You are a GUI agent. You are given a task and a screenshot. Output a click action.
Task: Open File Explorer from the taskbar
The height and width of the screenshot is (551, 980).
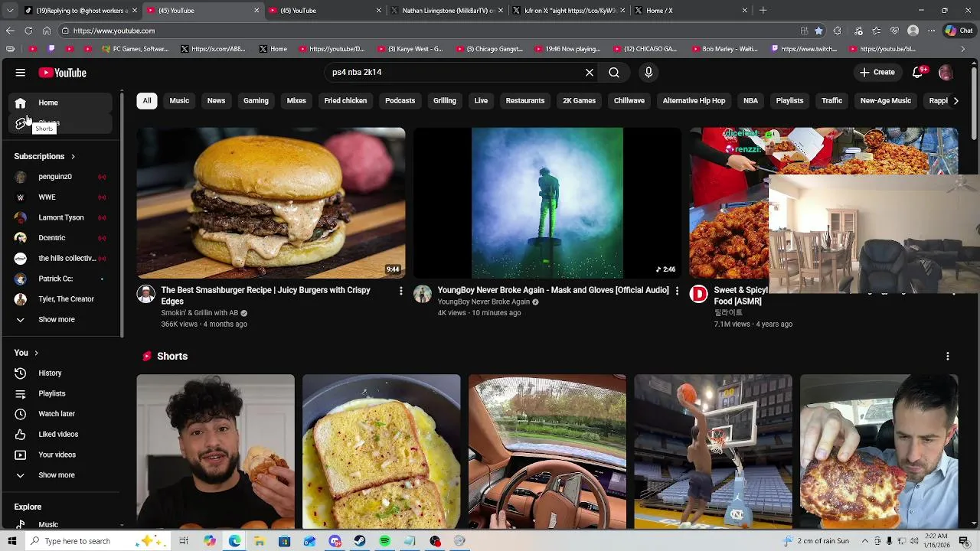click(260, 541)
